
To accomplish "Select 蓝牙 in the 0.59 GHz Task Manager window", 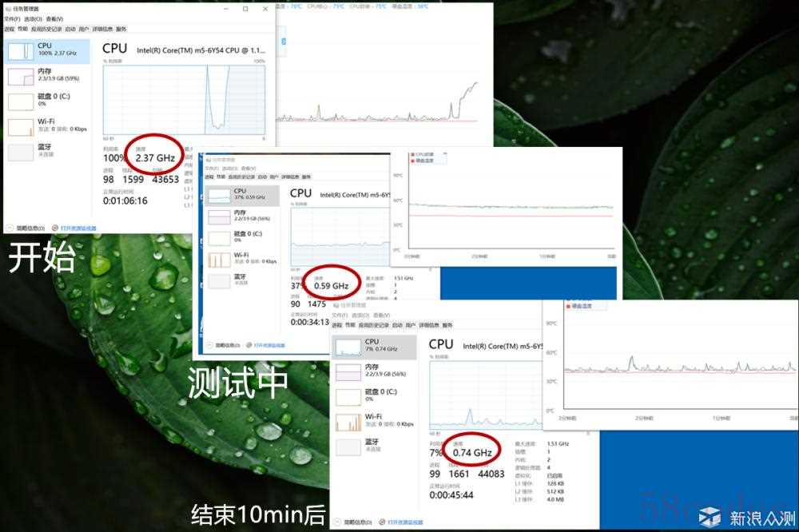I will coord(243,280).
